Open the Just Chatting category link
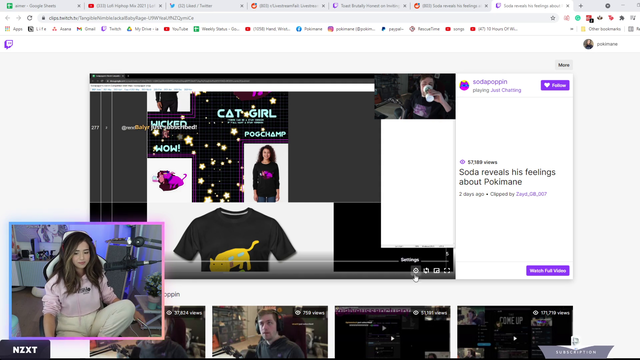 (x=506, y=90)
